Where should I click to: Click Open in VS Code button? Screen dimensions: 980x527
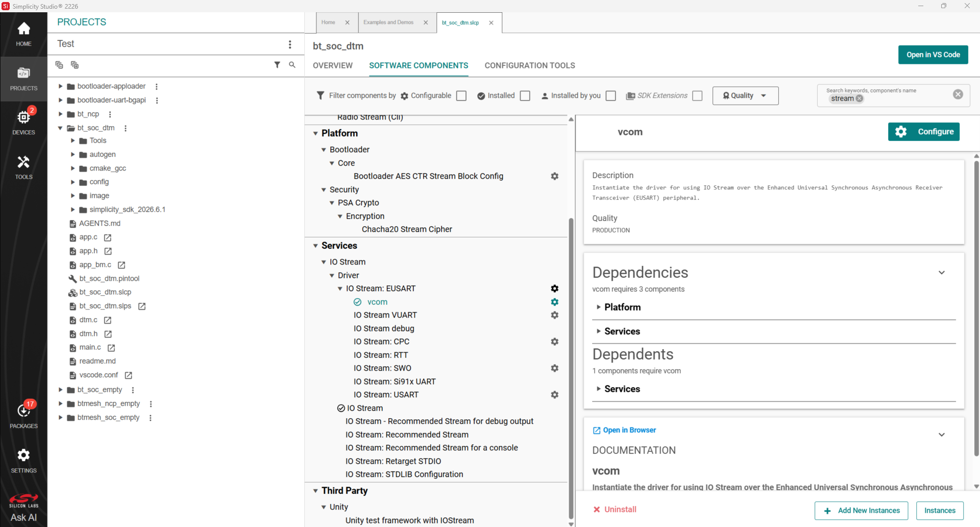pyautogui.click(x=933, y=55)
